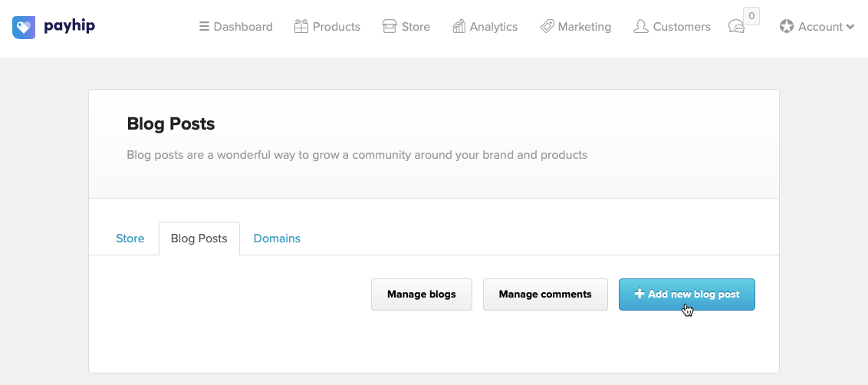Expand the Account dropdown chevron
The image size is (868, 385).
pyautogui.click(x=850, y=27)
